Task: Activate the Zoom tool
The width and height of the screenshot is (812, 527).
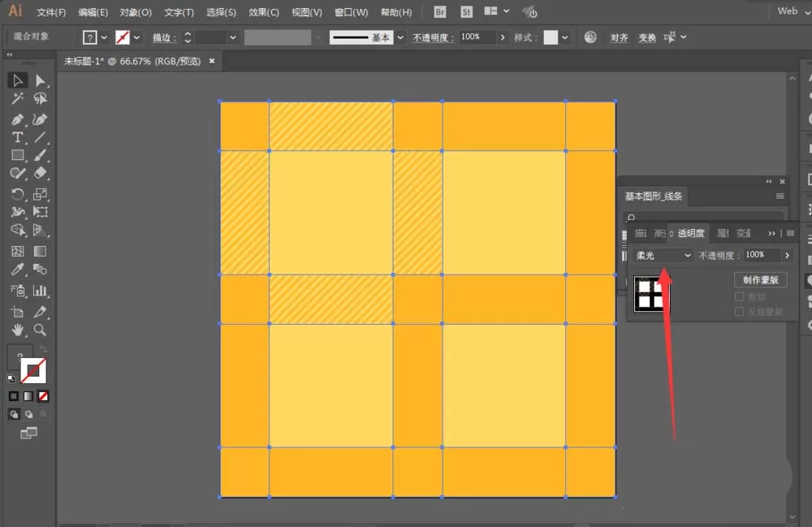Action: point(40,330)
